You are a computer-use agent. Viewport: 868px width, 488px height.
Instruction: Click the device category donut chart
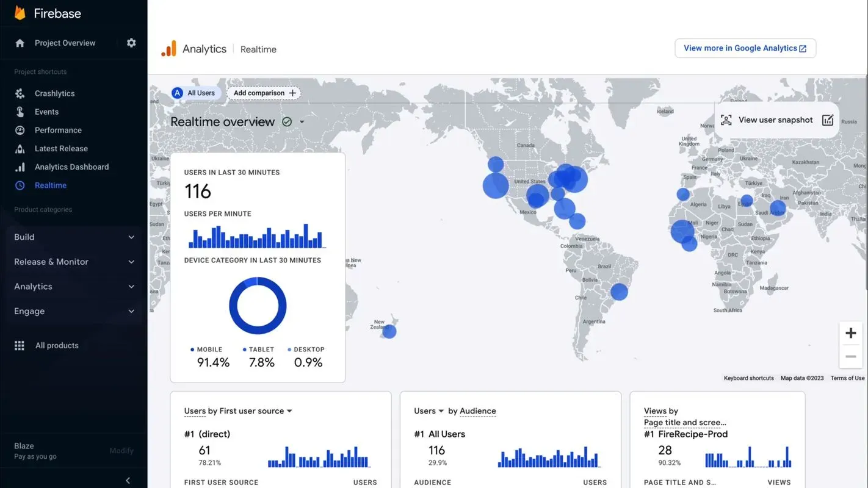[x=258, y=306]
